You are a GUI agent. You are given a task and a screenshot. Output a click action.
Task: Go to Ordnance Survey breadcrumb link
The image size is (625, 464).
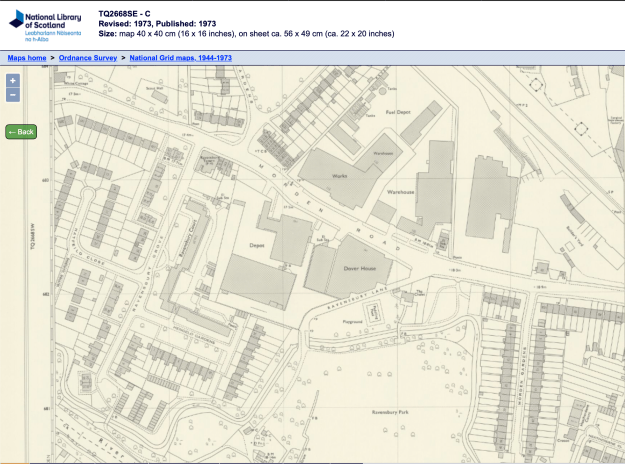88,58
